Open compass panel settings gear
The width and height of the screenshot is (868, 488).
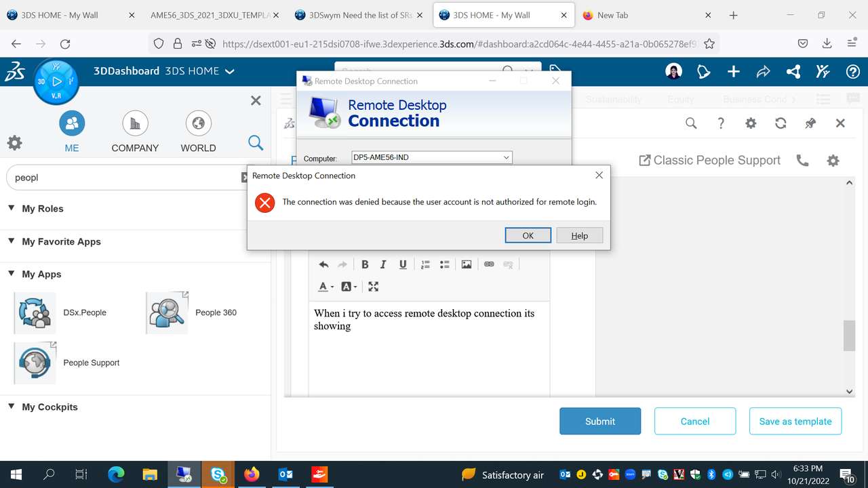coord(14,142)
